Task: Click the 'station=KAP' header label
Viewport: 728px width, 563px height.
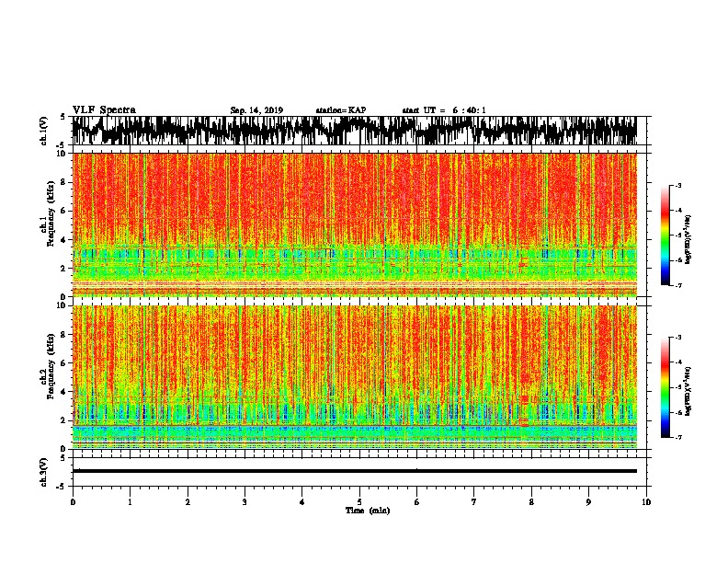Action: pos(341,110)
